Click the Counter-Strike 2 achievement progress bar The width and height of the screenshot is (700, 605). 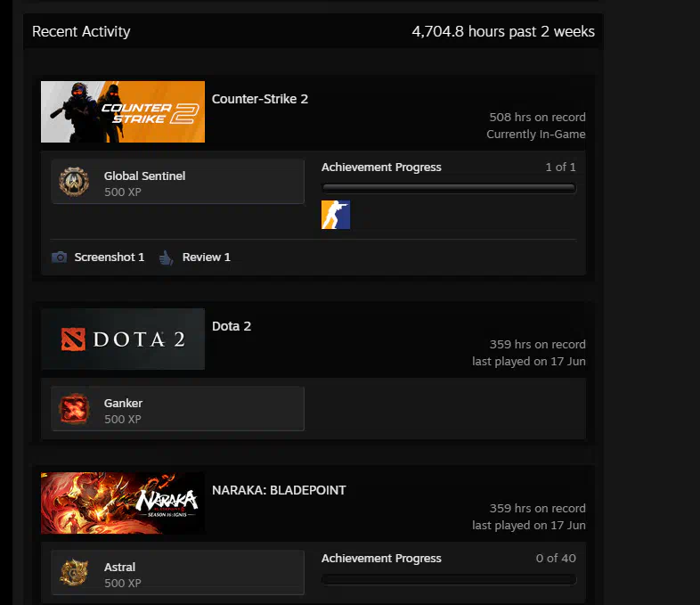coord(449,188)
